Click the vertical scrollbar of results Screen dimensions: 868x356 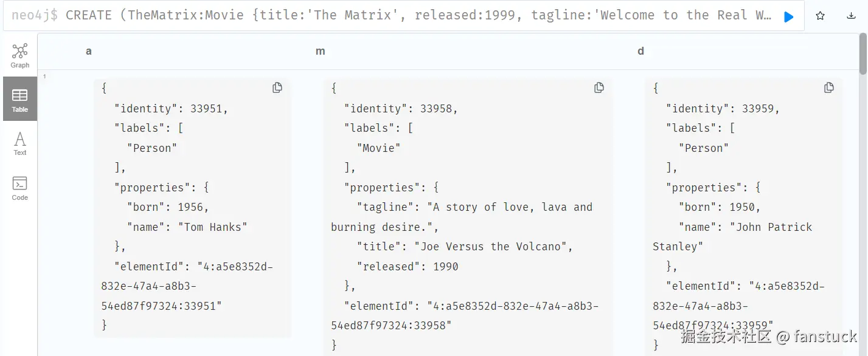coord(863,55)
